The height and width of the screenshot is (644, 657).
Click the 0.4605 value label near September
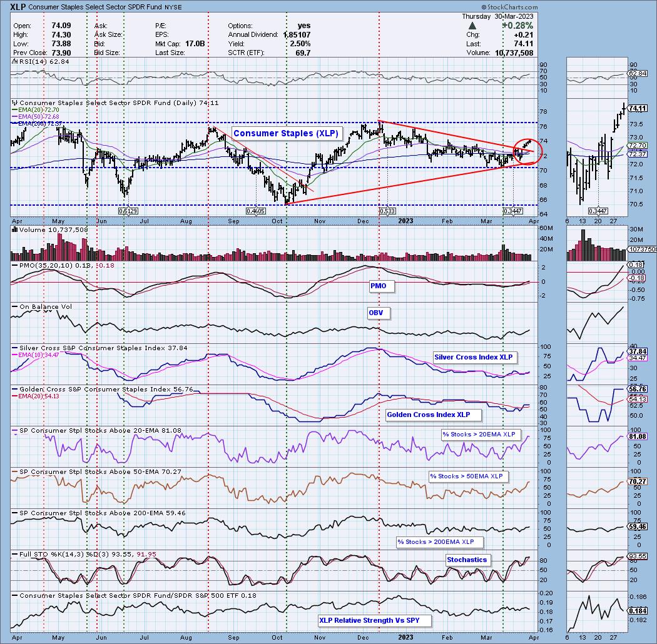255,211
